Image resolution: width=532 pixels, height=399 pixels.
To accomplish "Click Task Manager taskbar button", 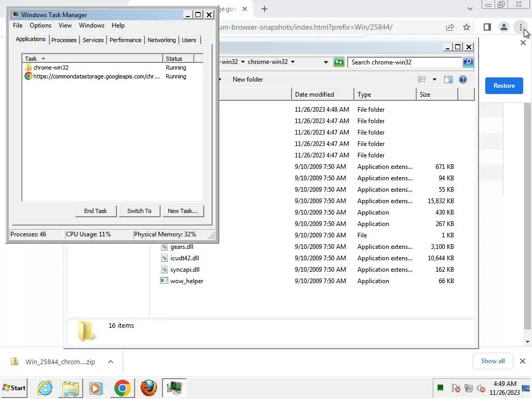I will (x=174, y=388).
